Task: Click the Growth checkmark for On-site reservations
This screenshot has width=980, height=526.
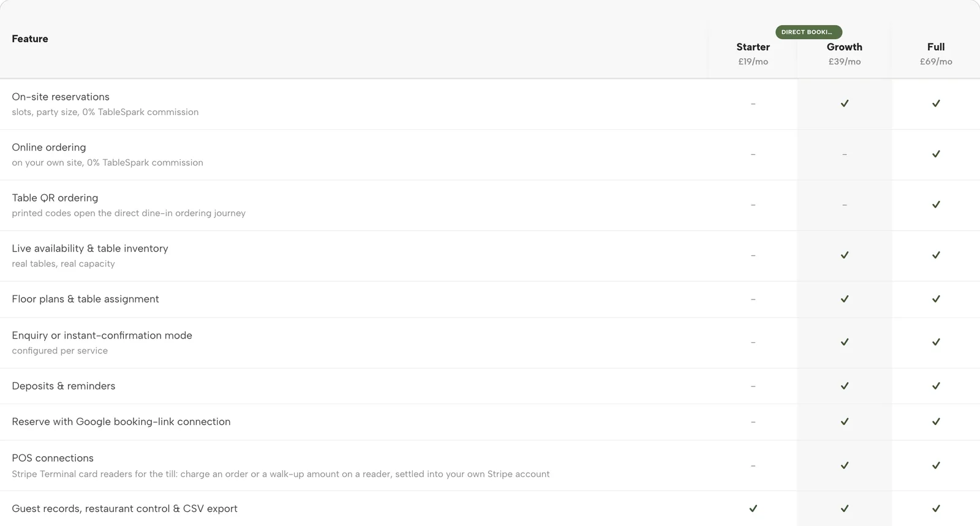Action: pyautogui.click(x=845, y=103)
